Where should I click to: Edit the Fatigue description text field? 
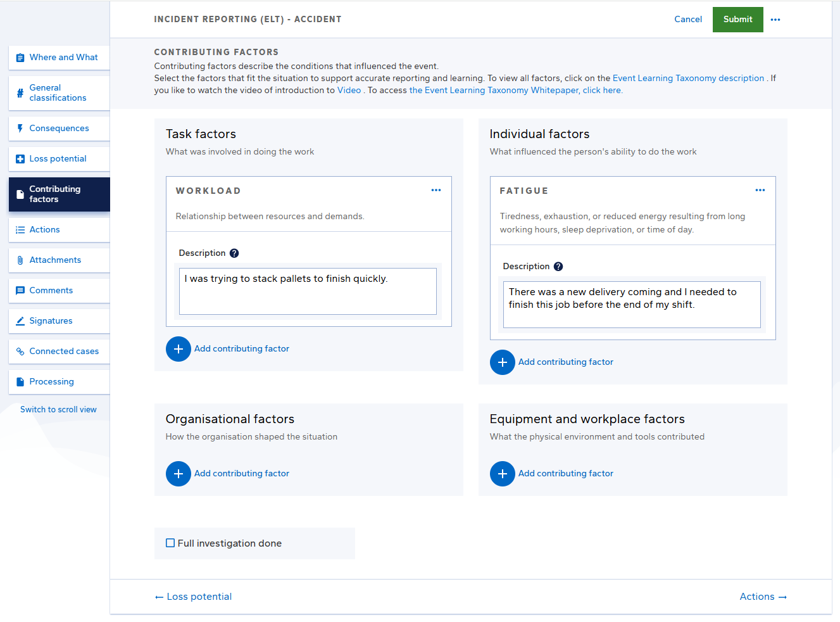631,304
